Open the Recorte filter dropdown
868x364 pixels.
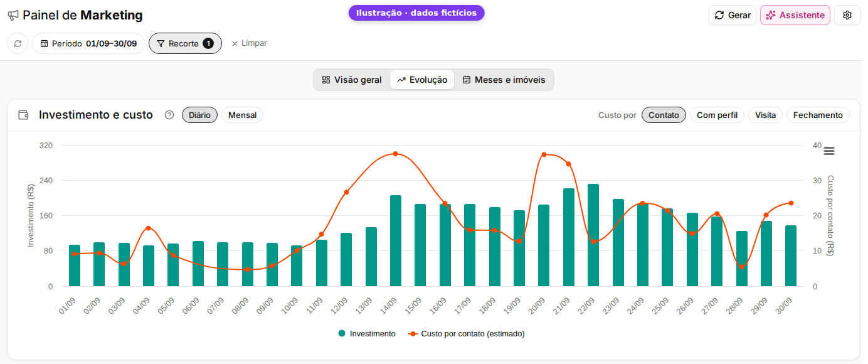pyautogui.click(x=185, y=43)
